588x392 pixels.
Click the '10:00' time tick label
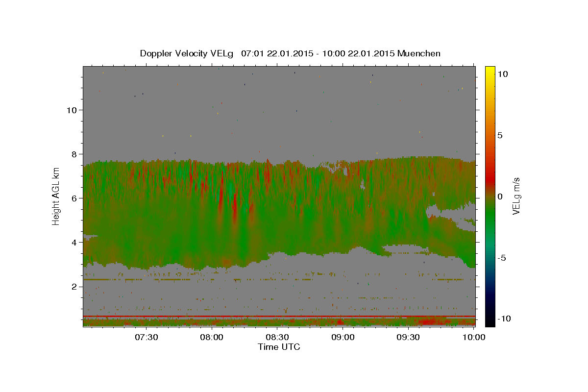coord(474,338)
